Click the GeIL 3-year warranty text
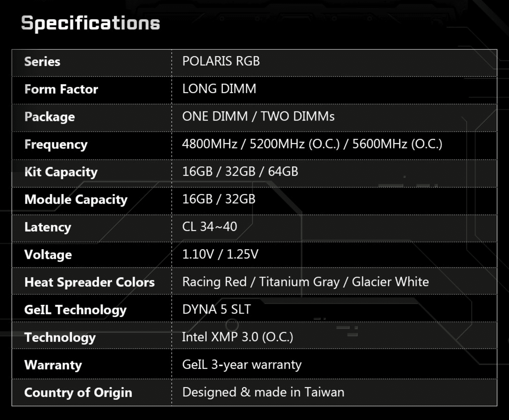This screenshot has width=509, height=420. coord(241,365)
